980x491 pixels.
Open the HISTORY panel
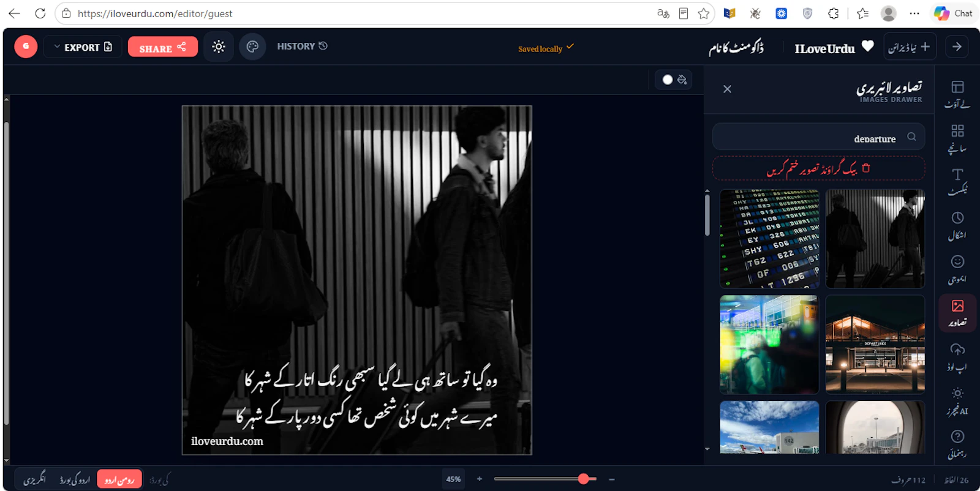point(302,46)
